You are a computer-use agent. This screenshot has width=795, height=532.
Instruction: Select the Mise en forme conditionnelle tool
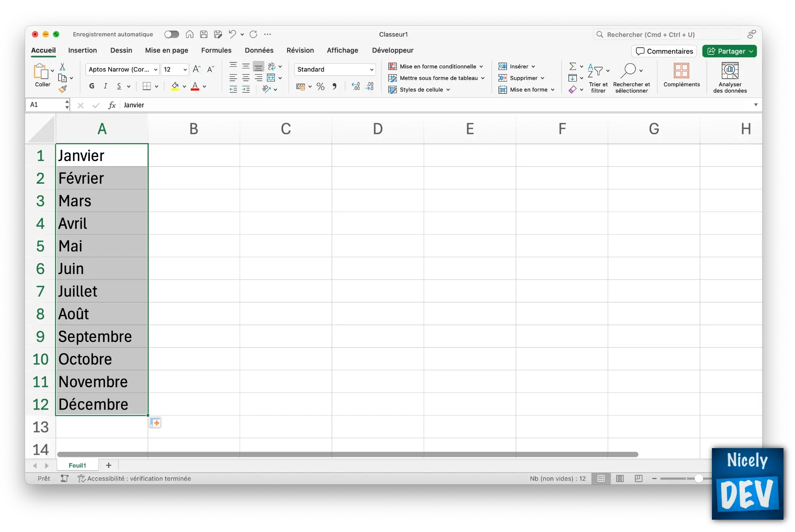436,66
